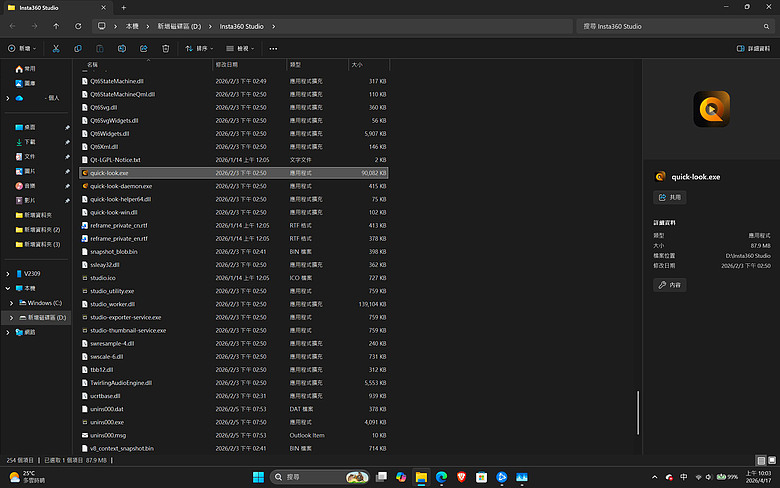Screen dimensions: 780x488
Task: Open the three-dots more options menu
Action: pyautogui.click(x=273, y=49)
